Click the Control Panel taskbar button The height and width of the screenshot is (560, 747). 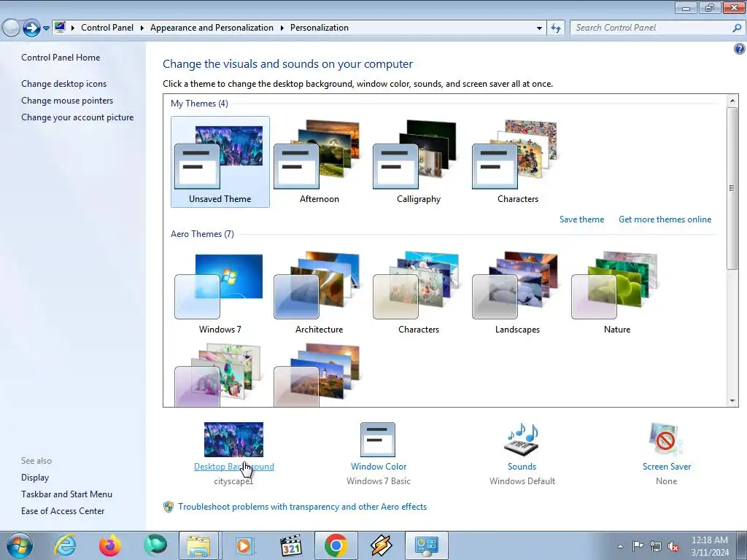[426, 545]
